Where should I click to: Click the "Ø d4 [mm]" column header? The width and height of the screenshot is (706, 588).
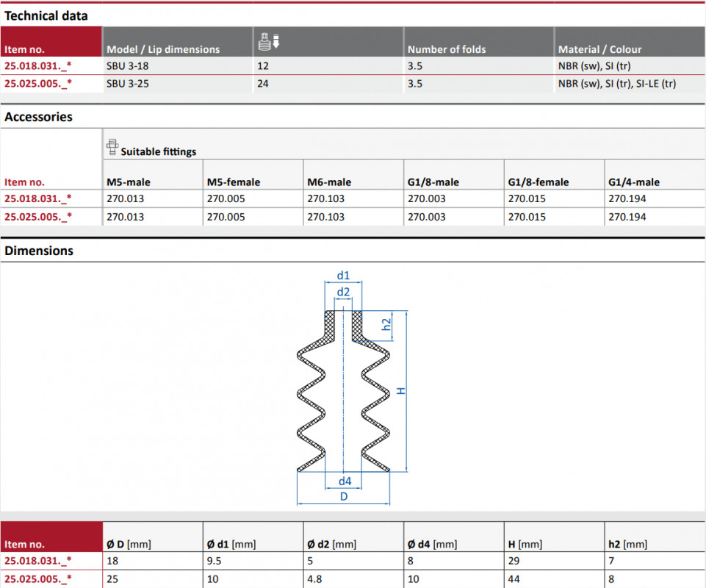(432, 545)
